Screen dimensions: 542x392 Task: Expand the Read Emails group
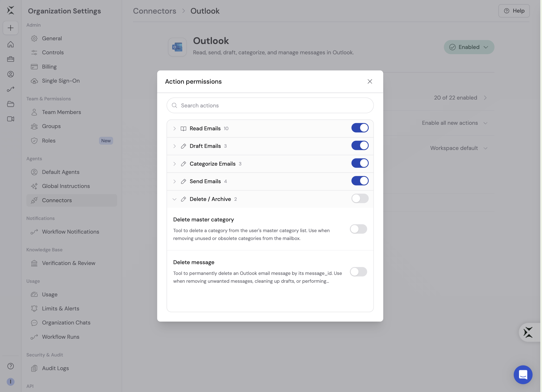click(x=175, y=129)
